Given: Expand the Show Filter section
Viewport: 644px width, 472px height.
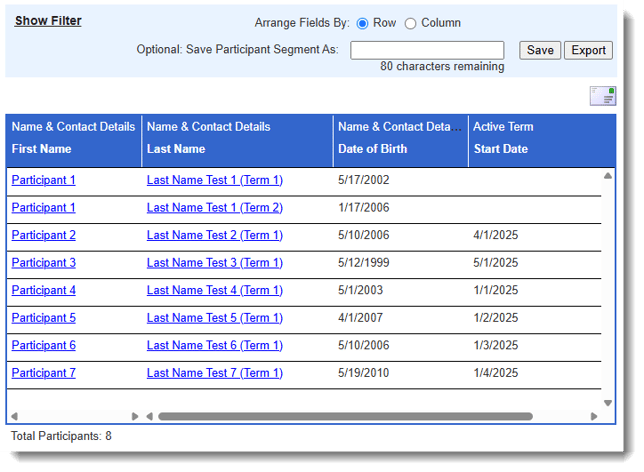Looking at the screenshot, I should click(x=48, y=21).
